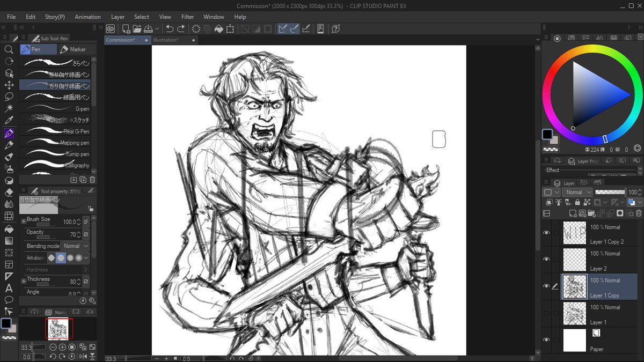Open the Filter menu
Screen dimensions: 644x362
coord(188,17)
